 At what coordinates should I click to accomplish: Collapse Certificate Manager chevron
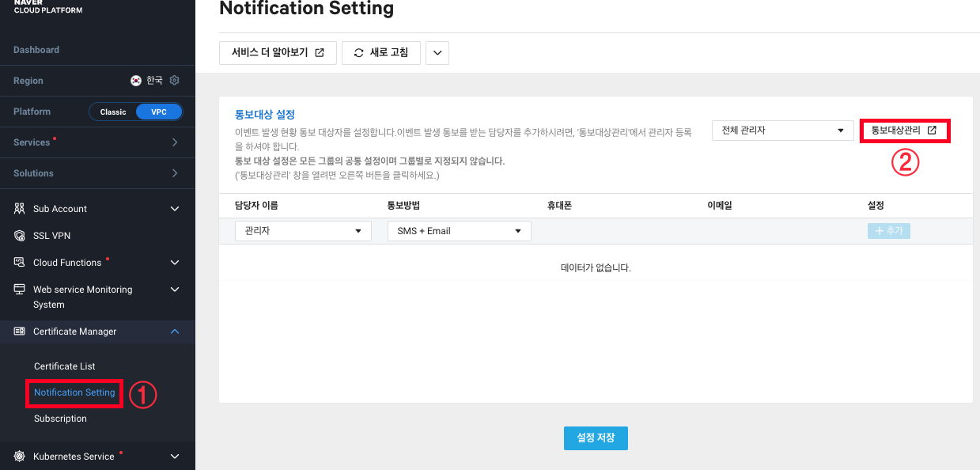[175, 332]
